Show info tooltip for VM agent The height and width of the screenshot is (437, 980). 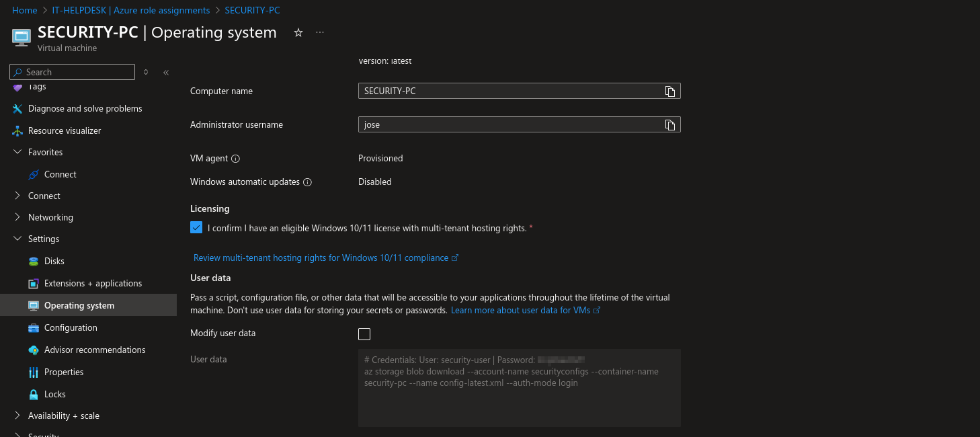pyautogui.click(x=236, y=159)
